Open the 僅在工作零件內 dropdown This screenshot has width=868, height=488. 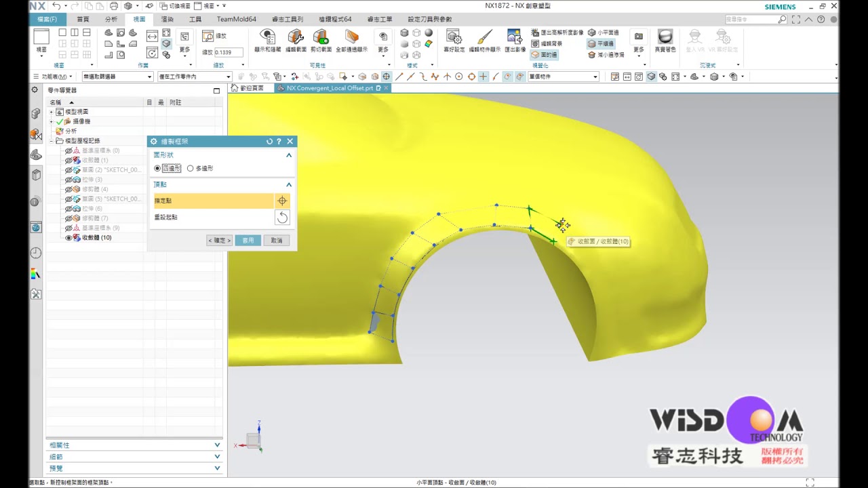[x=195, y=77]
